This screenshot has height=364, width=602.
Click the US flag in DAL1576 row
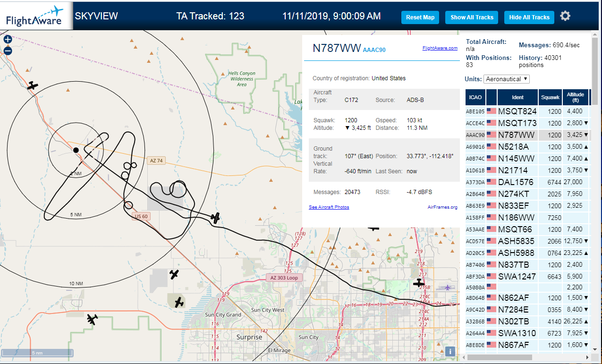[x=492, y=182]
